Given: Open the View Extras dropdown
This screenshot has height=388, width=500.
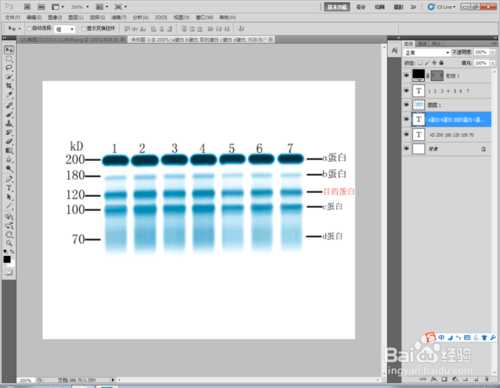Looking at the screenshot, I should [58, 6].
